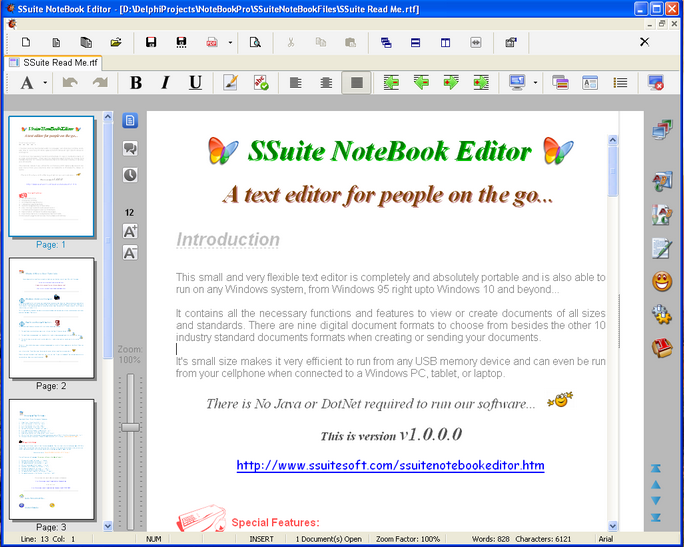
Task: Jump to document top with first arrow
Action: tap(656, 468)
